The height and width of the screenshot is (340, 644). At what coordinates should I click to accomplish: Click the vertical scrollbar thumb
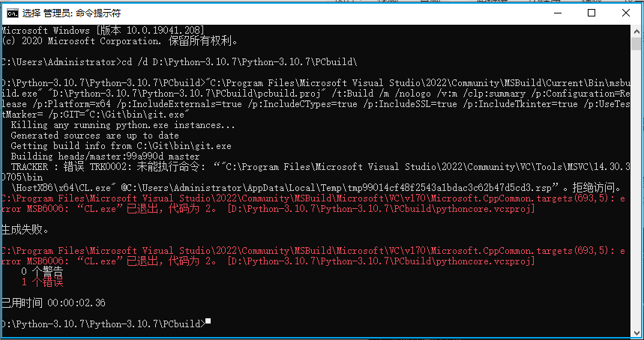coord(637,43)
